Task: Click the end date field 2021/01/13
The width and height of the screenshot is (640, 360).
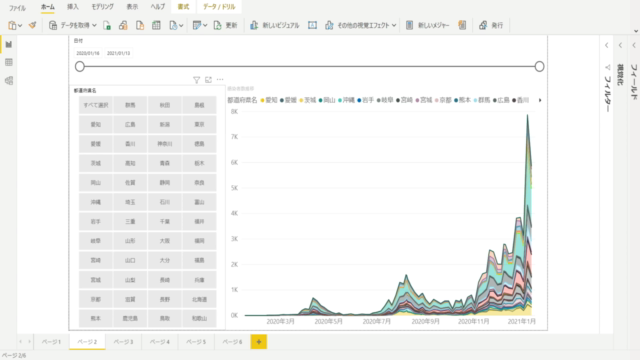Action: point(118,53)
